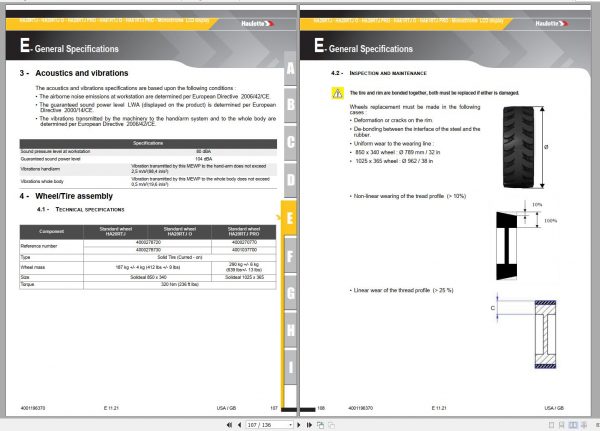
Task: Click the linear wear cross-section diagram
Action: 545,334
